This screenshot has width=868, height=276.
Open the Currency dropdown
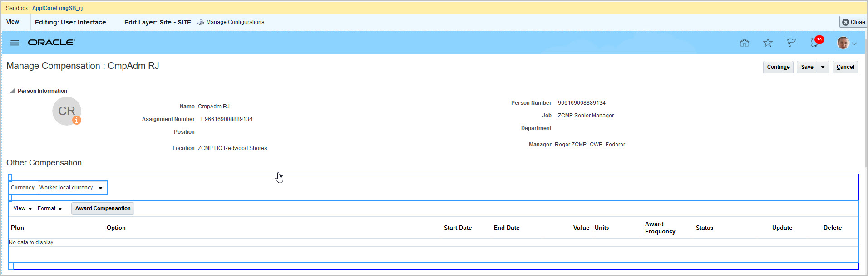tap(100, 188)
